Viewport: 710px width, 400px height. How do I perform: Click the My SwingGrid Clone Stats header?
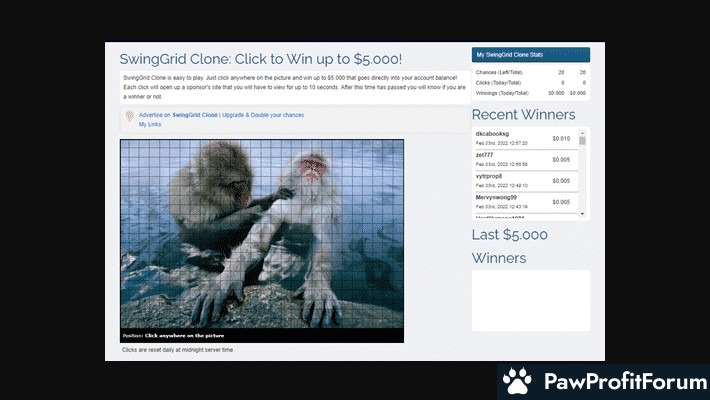coord(531,55)
